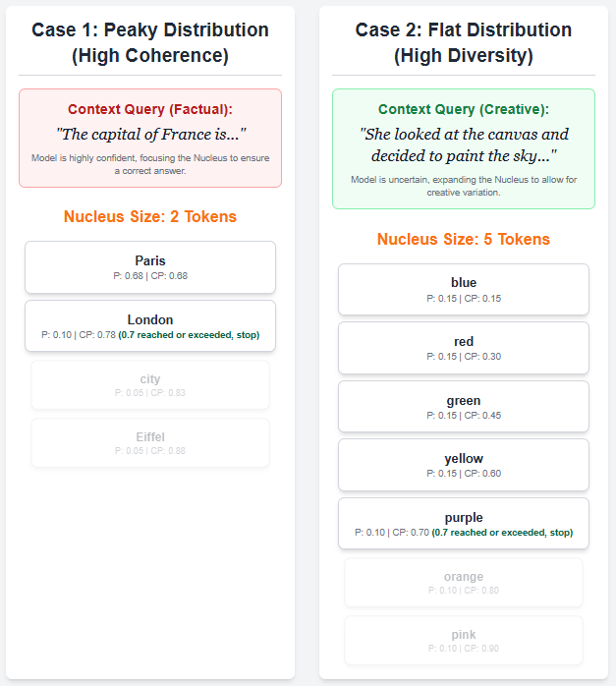Click the creative Context Query box
Screen dimensions: 616x686
(x=464, y=148)
